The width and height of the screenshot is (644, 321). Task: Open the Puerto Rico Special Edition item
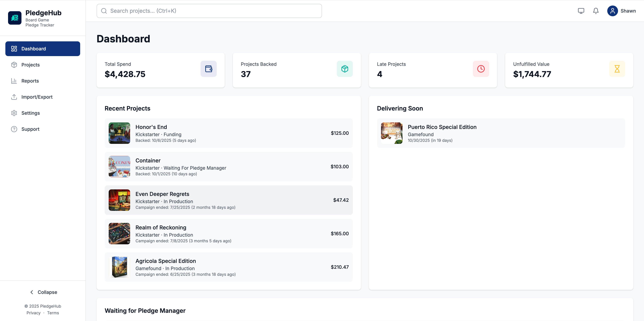(442, 127)
